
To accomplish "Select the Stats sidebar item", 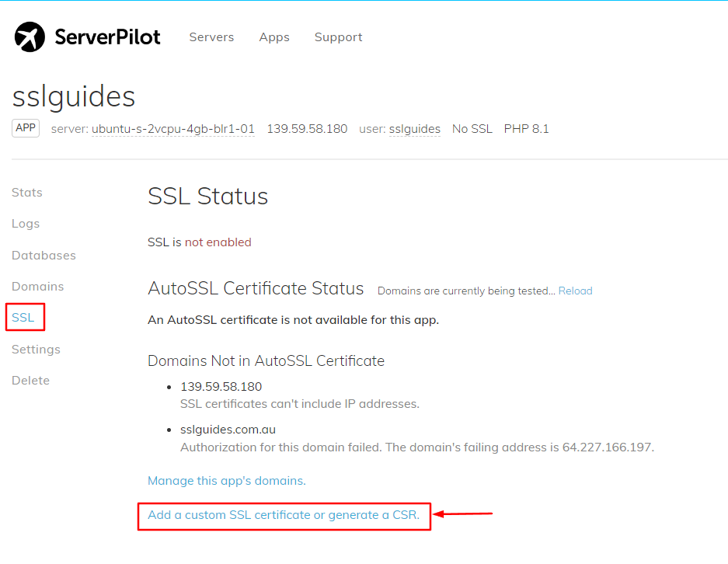I will (26, 192).
